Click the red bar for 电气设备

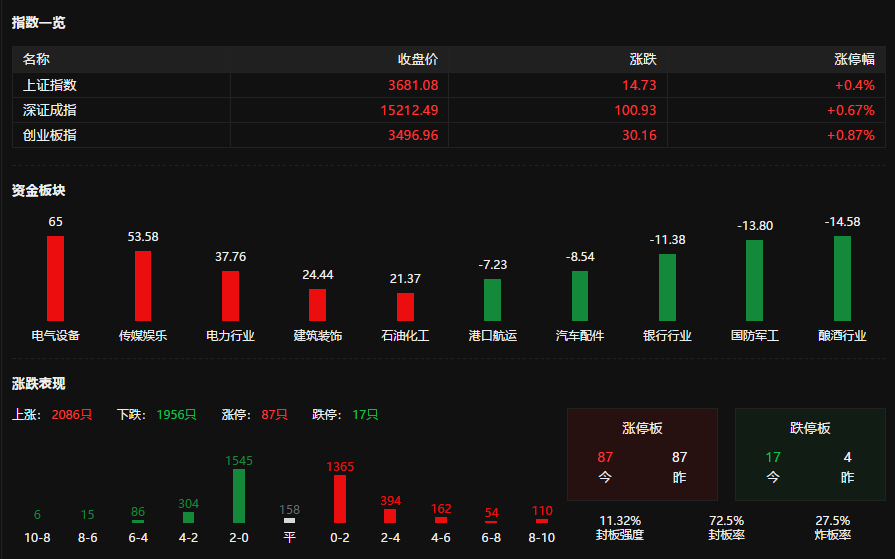point(55,278)
